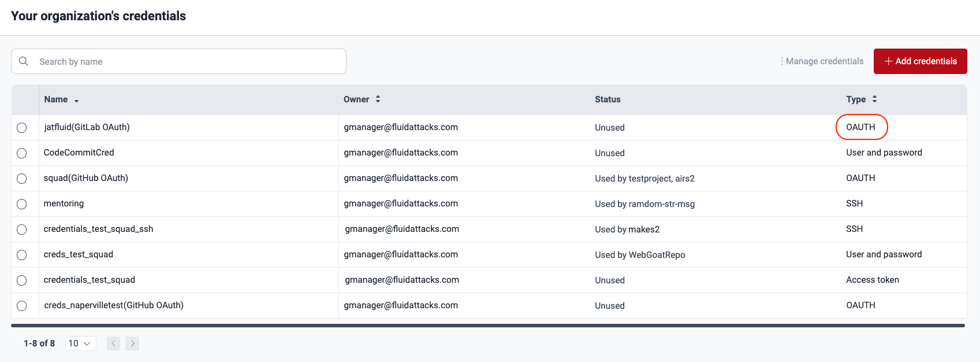Select the credentials_test_squad_ssh radio button
The width and height of the screenshot is (980, 362).
(22, 230)
